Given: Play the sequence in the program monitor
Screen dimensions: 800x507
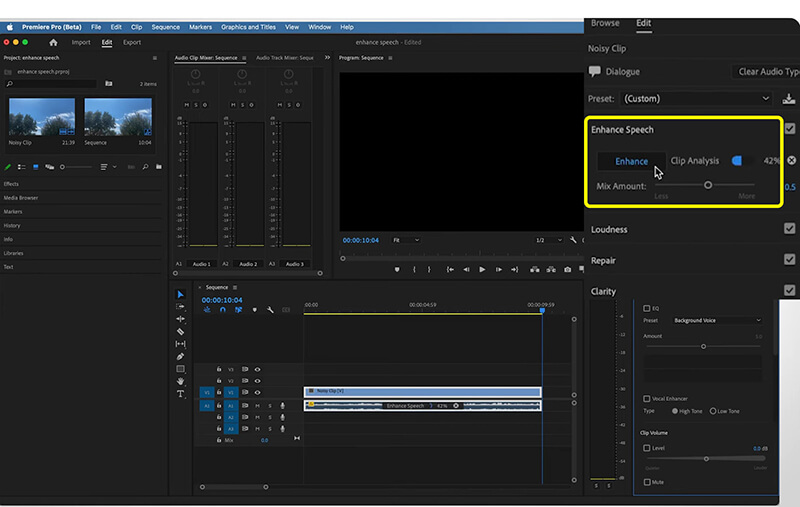Looking at the screenshot, I should (482, 269).
